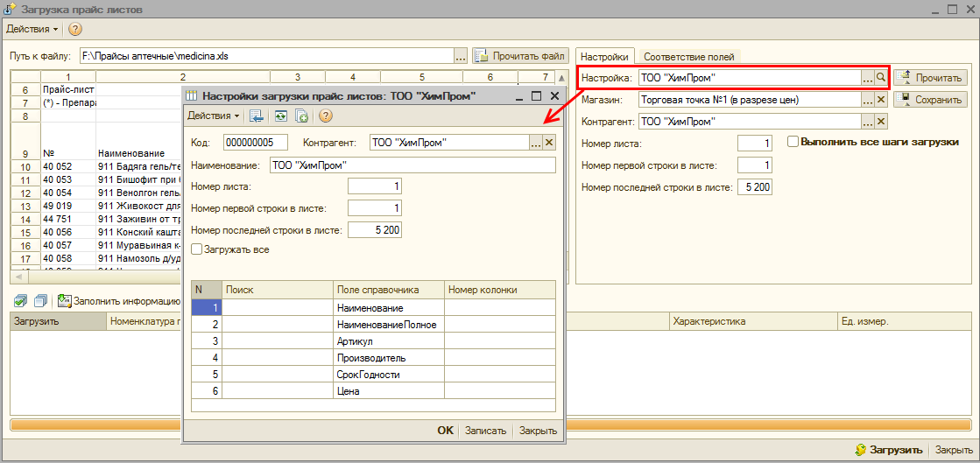
Task: Click the Сохранить button
Action: [x=930, y=100]
